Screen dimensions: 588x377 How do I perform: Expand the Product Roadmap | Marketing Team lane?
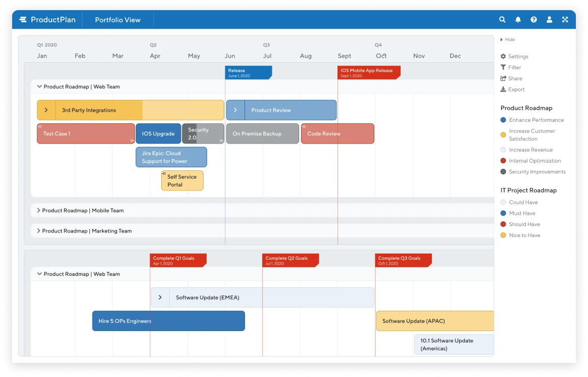point(38,231)
